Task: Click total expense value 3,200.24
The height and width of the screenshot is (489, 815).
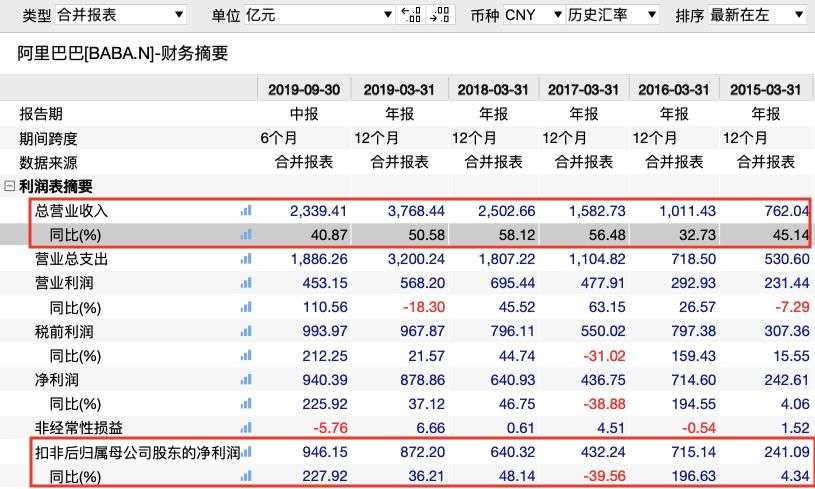Action: 416,259
